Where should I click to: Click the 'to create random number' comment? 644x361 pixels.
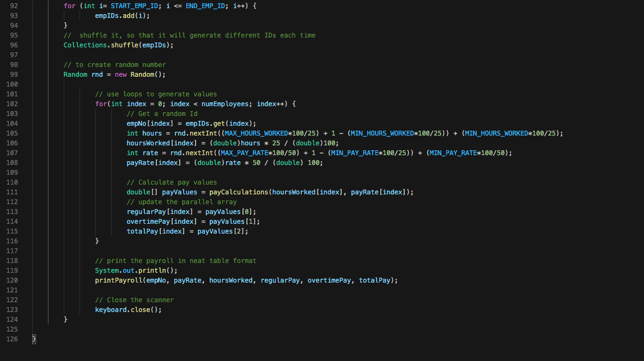click(x=114, y=65)
